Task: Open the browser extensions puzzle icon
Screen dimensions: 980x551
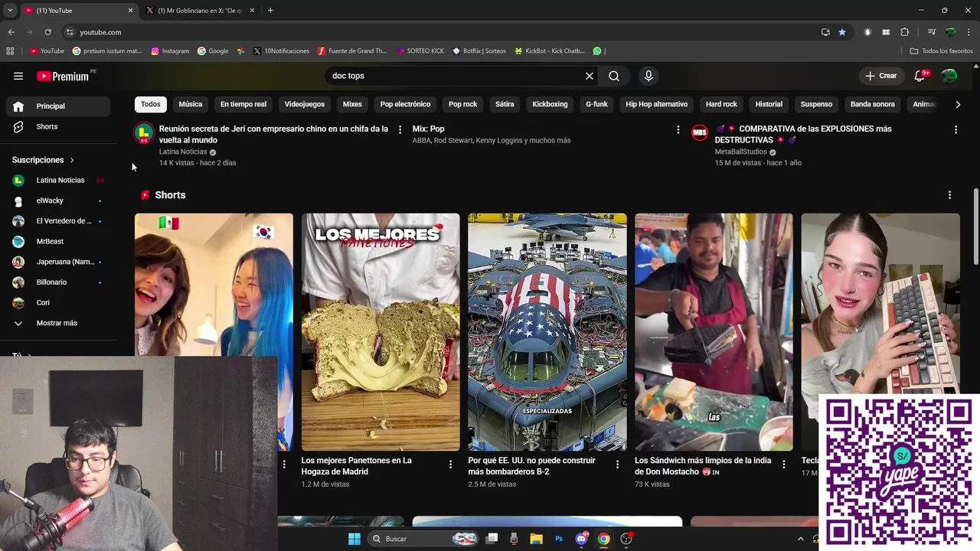Action: (905, 32)
